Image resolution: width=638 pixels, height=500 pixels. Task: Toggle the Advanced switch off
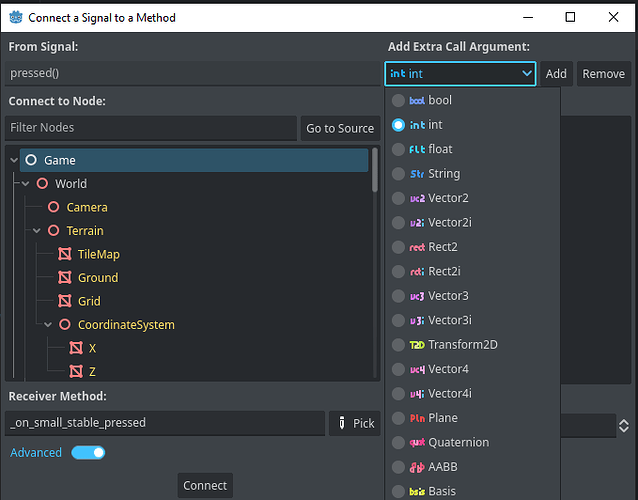(88, 453)
